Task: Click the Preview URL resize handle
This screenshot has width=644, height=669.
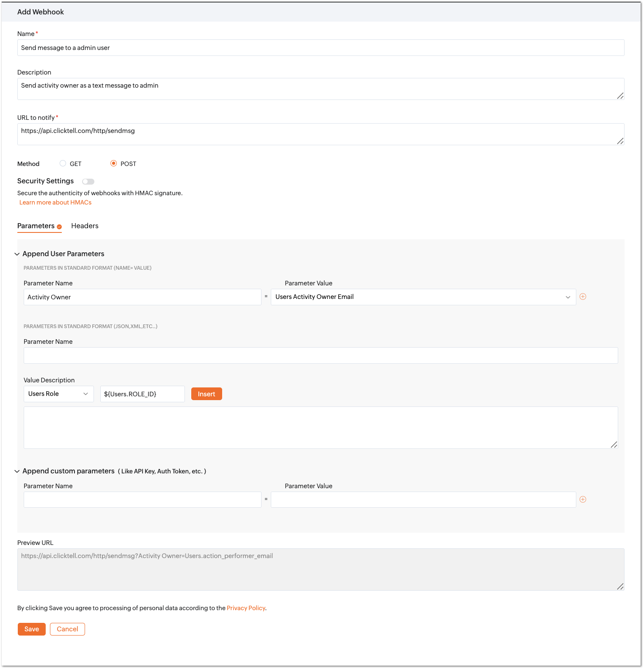Action: pyautogui.click(x=620, y=586)
